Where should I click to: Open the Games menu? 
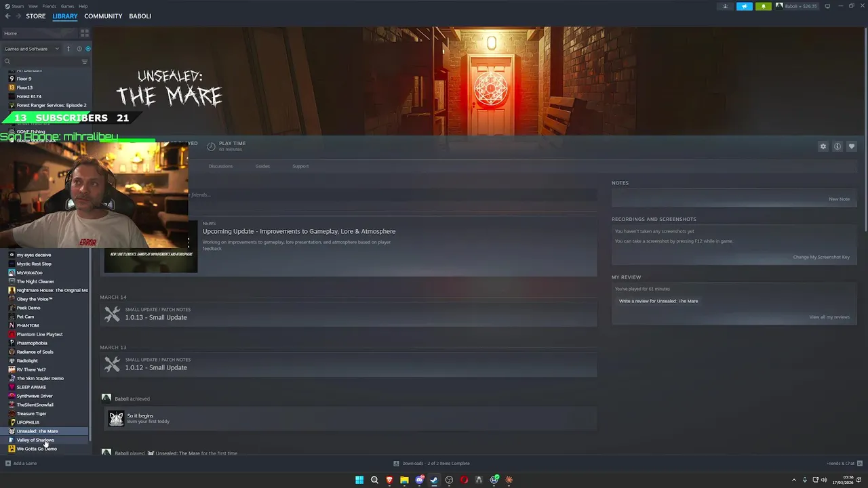point(67,6)
